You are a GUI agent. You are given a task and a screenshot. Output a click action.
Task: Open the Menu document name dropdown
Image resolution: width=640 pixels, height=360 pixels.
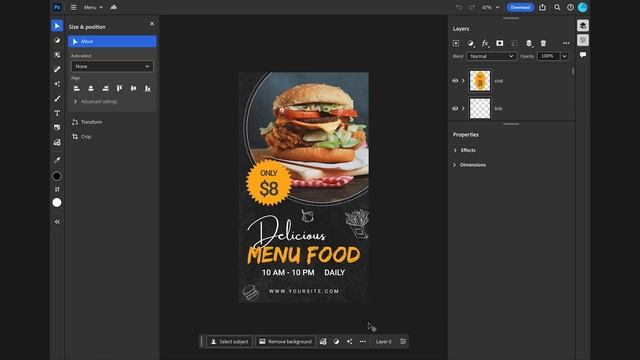click(x=93, y=7)
